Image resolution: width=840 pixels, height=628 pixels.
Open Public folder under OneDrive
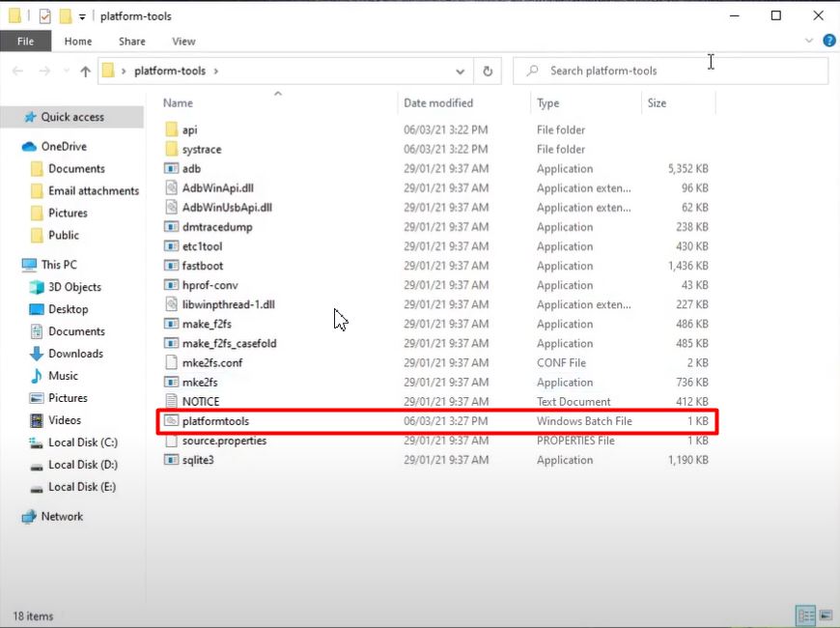pos(64,235)
